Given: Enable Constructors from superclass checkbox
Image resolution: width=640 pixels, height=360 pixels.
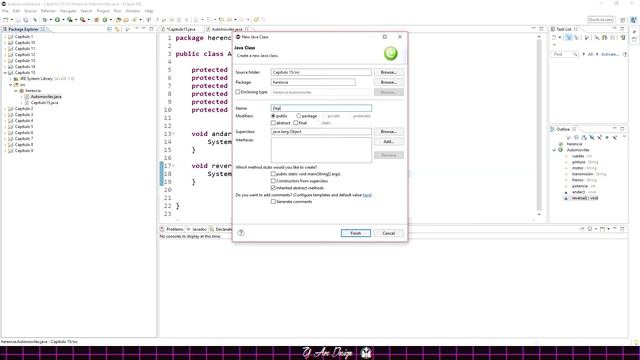Looking at the screenshot, I should 273,181.
